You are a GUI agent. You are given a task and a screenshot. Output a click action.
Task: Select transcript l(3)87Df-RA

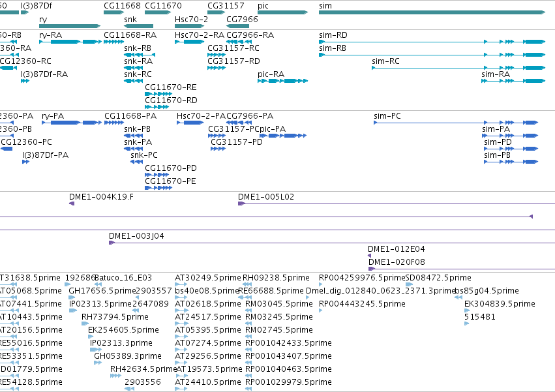[25, 81]
